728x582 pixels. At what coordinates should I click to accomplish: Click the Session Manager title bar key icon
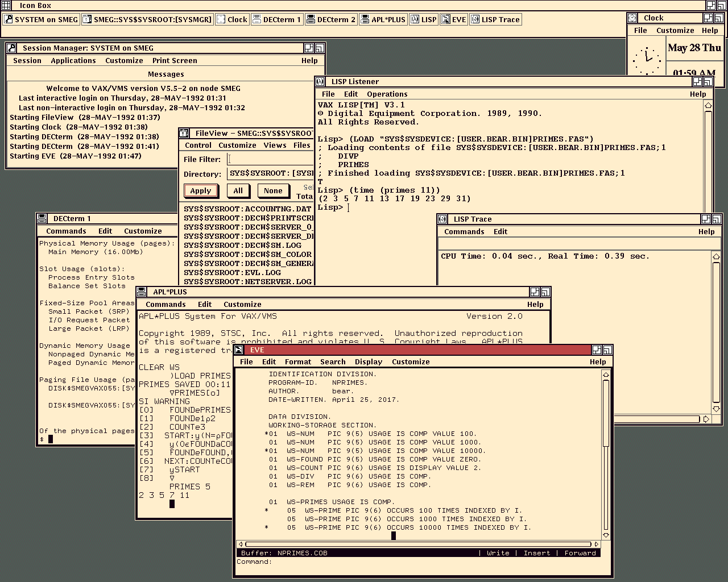(x=11, y=48)
